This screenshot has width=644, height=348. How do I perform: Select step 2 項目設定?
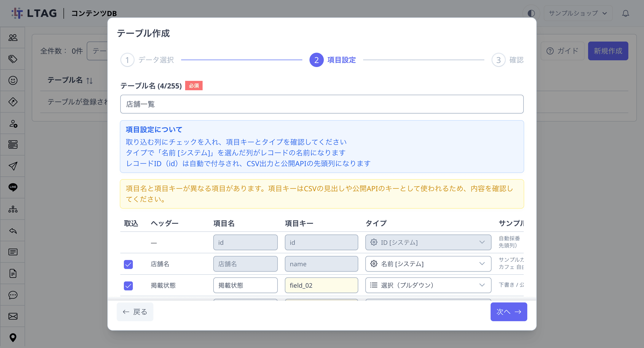coord(333,60)
